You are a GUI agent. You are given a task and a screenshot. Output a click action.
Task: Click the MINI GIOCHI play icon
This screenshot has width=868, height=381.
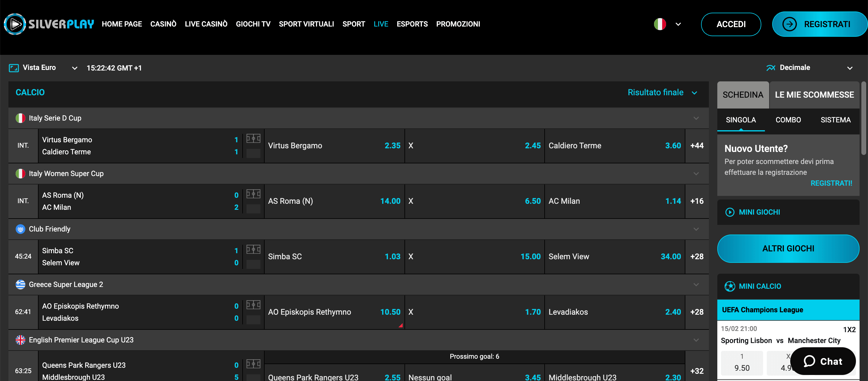coord(730,212)
